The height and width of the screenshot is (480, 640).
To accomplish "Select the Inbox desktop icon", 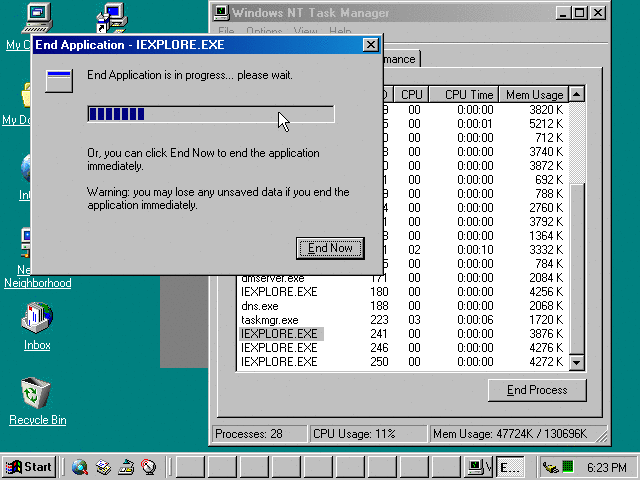I will (37, 318).
